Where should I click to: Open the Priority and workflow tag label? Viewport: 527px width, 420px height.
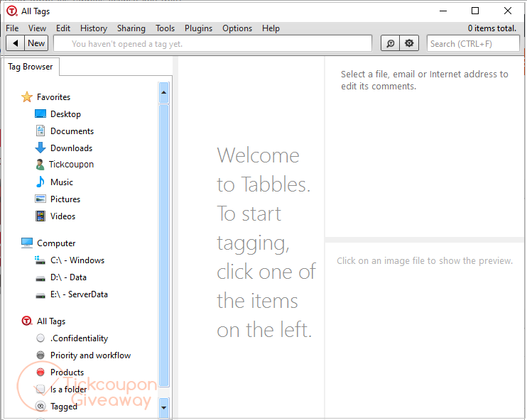pyautogui.click(x=90, y=355)
